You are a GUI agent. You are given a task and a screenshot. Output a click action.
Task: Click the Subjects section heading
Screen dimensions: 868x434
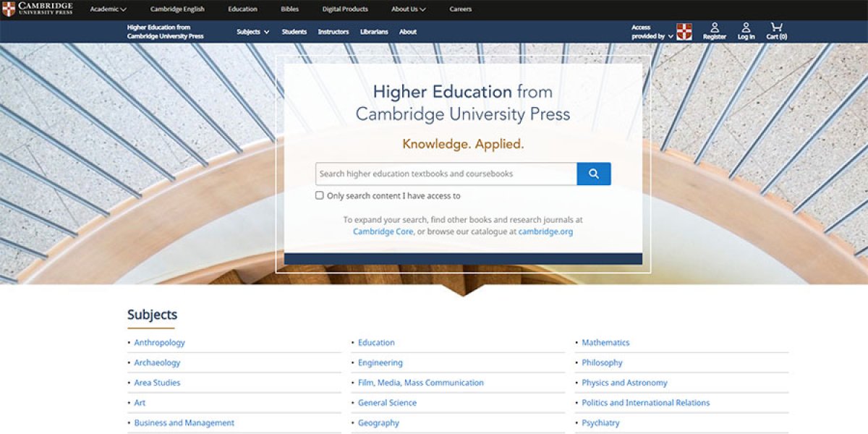pos(152,315)
